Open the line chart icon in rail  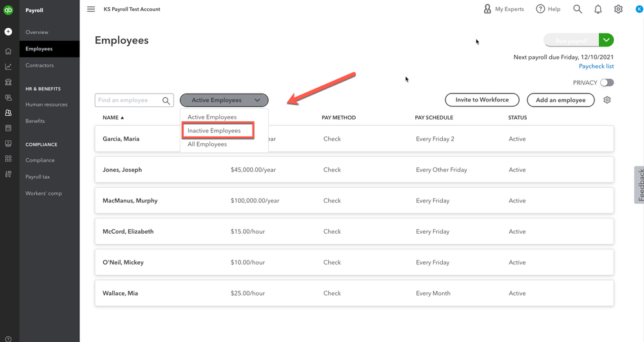click(x=8, y=66)
